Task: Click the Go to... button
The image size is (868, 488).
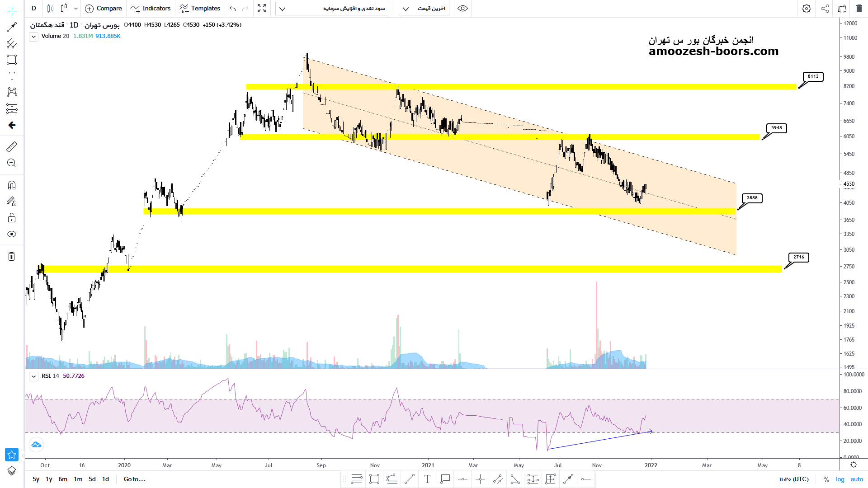Action: point(134,479)
